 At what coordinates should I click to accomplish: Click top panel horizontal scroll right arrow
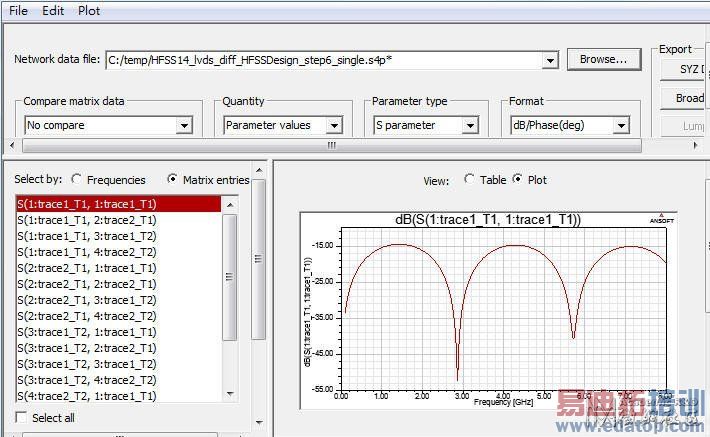click(x=696, y=145)
